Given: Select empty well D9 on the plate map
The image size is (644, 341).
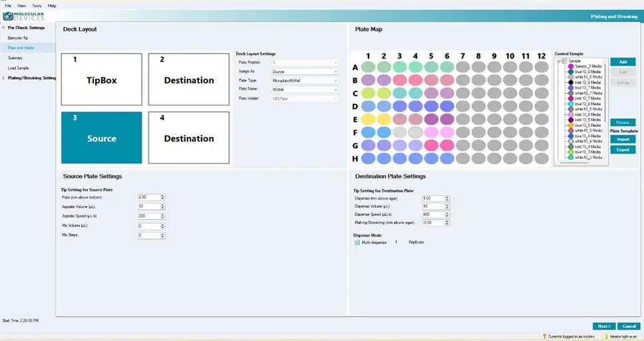Looking at the screenshot, I should (x=494, y=106).
